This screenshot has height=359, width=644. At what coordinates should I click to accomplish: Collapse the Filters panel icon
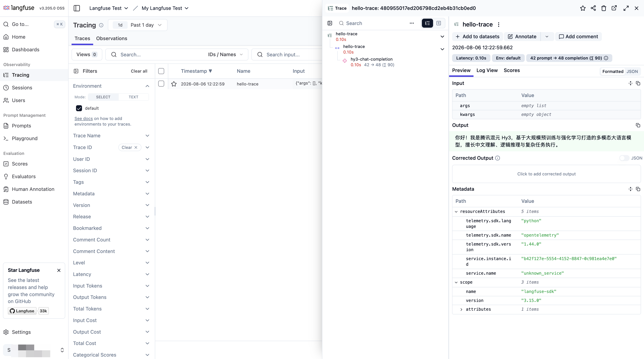pos(76,71)
